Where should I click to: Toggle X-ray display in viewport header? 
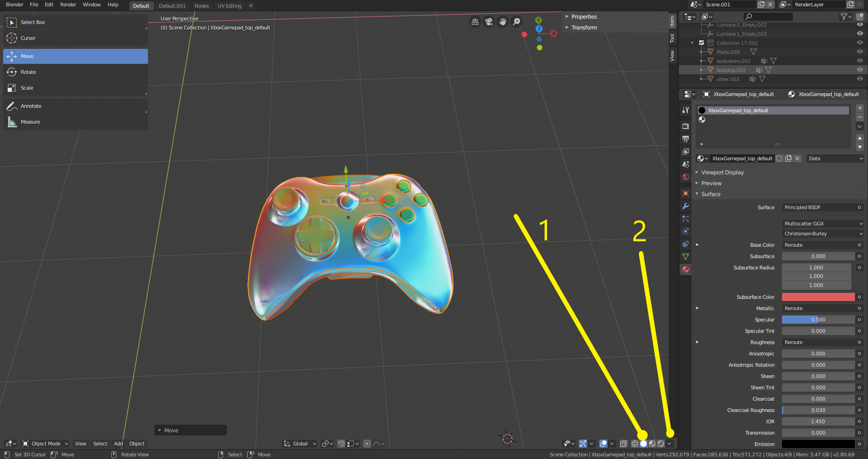pyautogui.click(x=623, y=444)
